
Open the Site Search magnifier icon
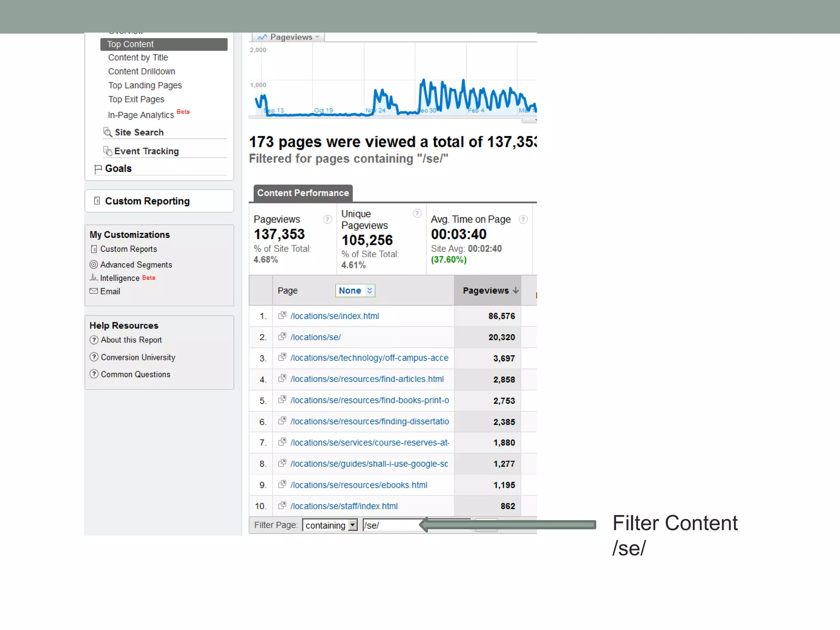click(x=107, y=132)
